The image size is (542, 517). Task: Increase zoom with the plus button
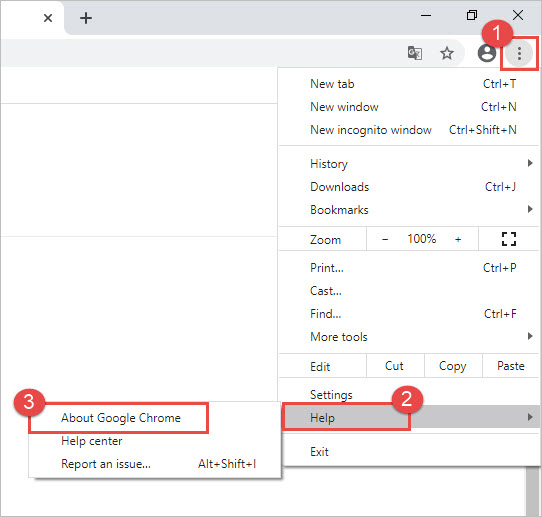pos(458,239)
